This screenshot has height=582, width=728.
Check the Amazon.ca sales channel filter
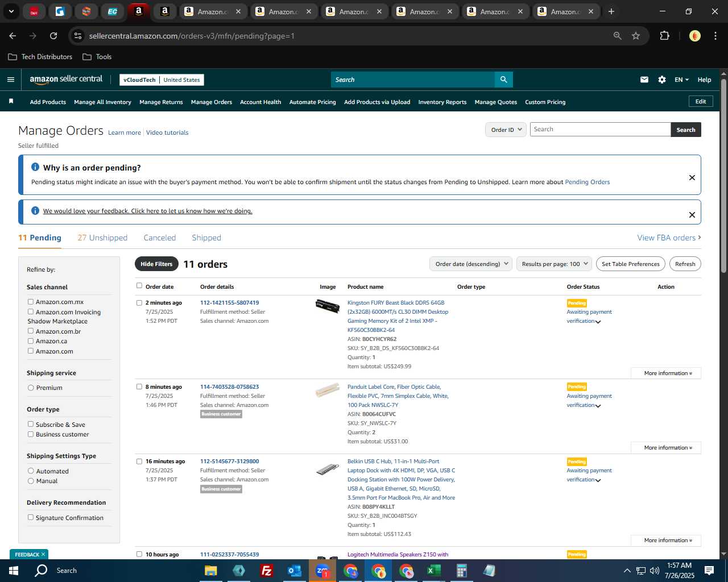[x=31, y=341]
